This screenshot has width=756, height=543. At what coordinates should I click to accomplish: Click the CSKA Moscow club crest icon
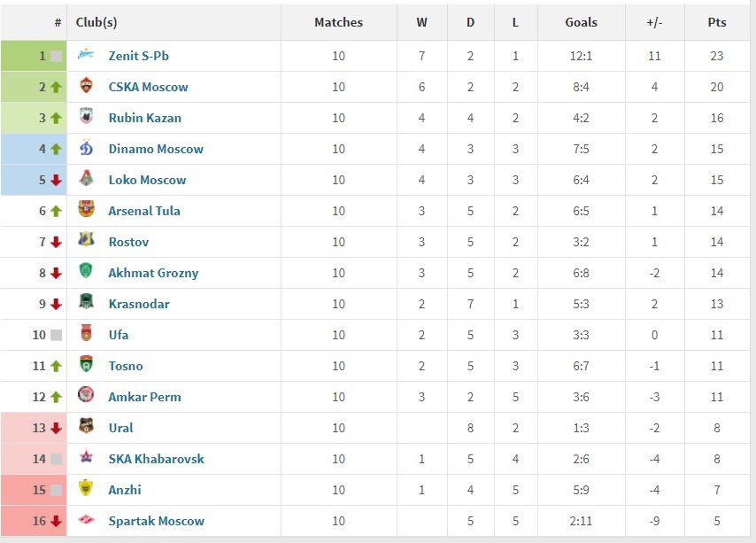click(x=86, y=85)
